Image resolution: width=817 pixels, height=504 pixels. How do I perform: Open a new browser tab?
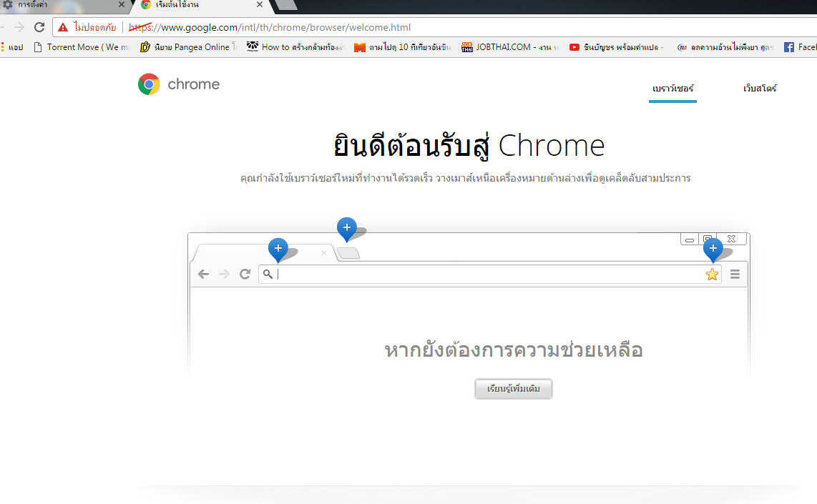tap(285, 5)
